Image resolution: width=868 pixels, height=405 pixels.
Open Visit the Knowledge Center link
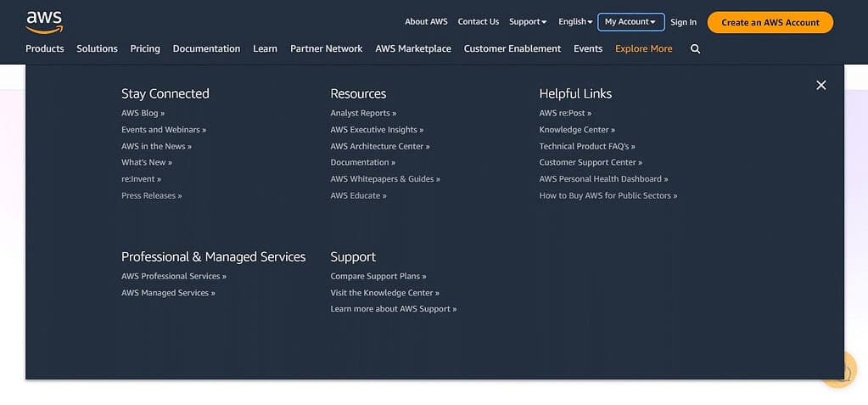click(x=384, y=293)
